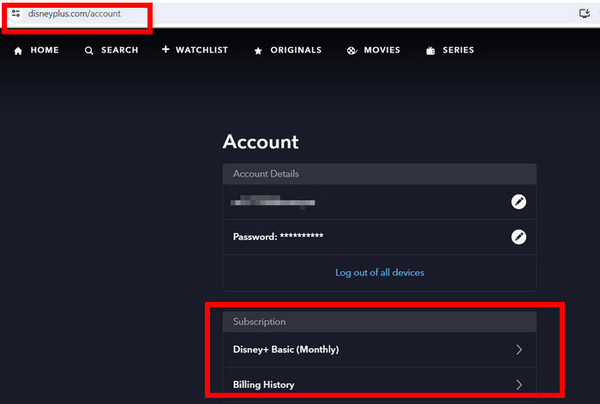600x404 pixels.
Task: Click the Series TV icon
Action: click(x=430, y=50)
